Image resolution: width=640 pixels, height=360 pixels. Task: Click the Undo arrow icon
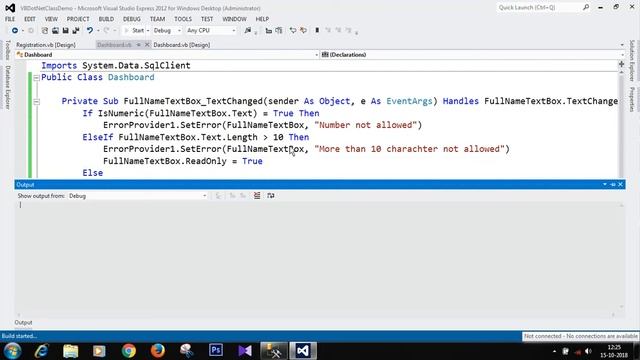coord(89,31)
